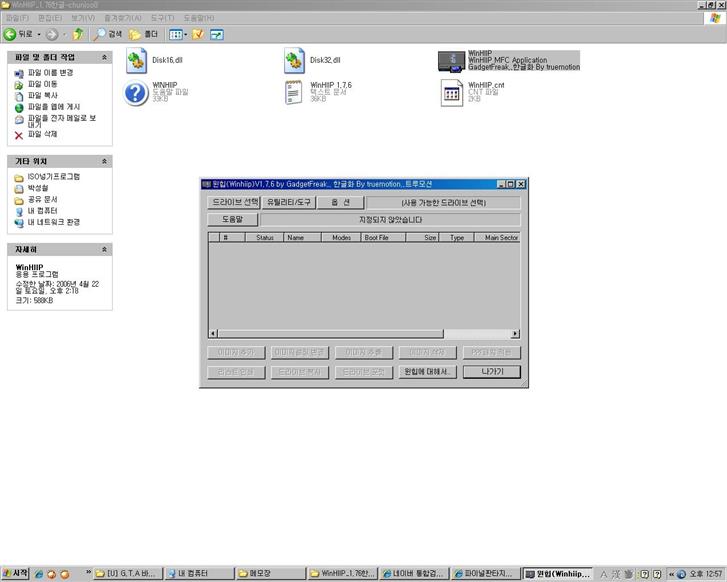Open the 파일(F) menu
Image resolution: width=727 pixels, height=582 pixels.
[x=18, y=18]
